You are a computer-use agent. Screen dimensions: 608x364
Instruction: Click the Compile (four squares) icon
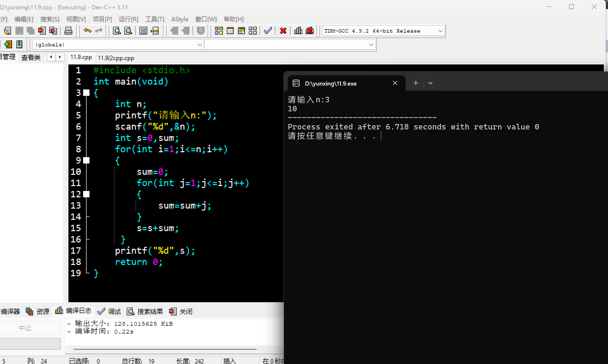tap(218, 31)
